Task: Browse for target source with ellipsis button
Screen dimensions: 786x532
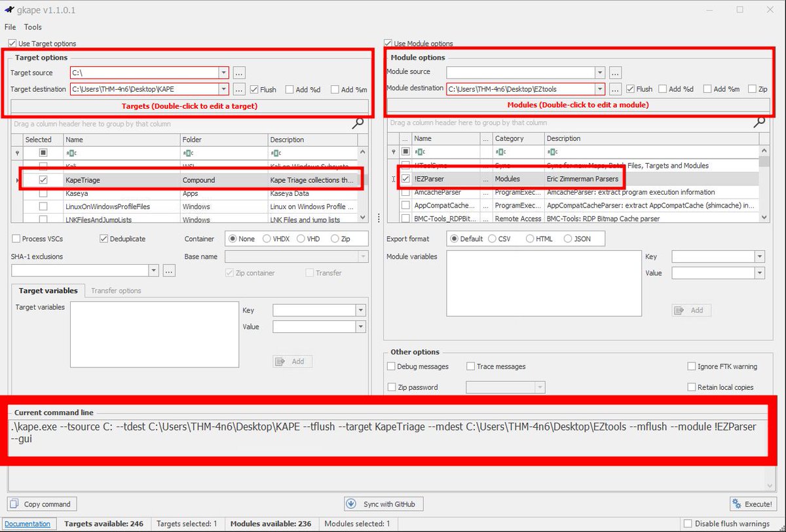Action: 239,73
